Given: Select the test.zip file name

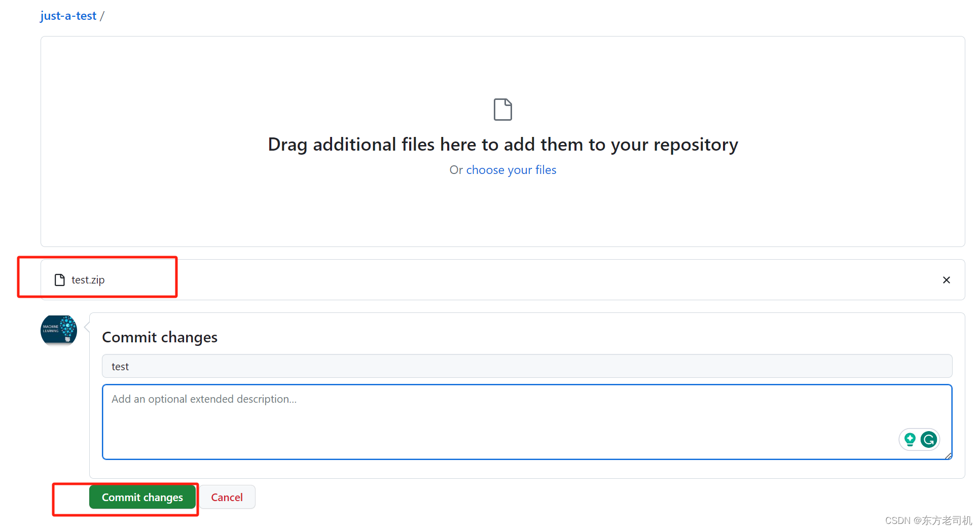Looking at the screenshot, I should click(x=88, y=280).
